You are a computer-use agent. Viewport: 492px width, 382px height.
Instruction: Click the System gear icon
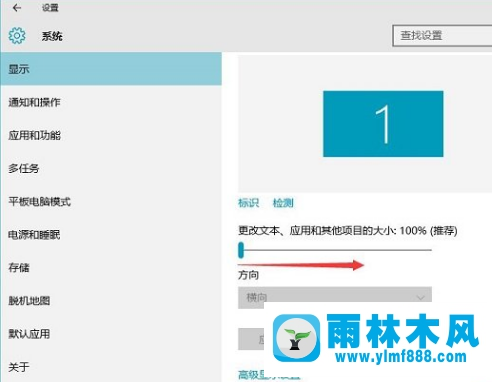pyautogui.click(x=17, y=36)
